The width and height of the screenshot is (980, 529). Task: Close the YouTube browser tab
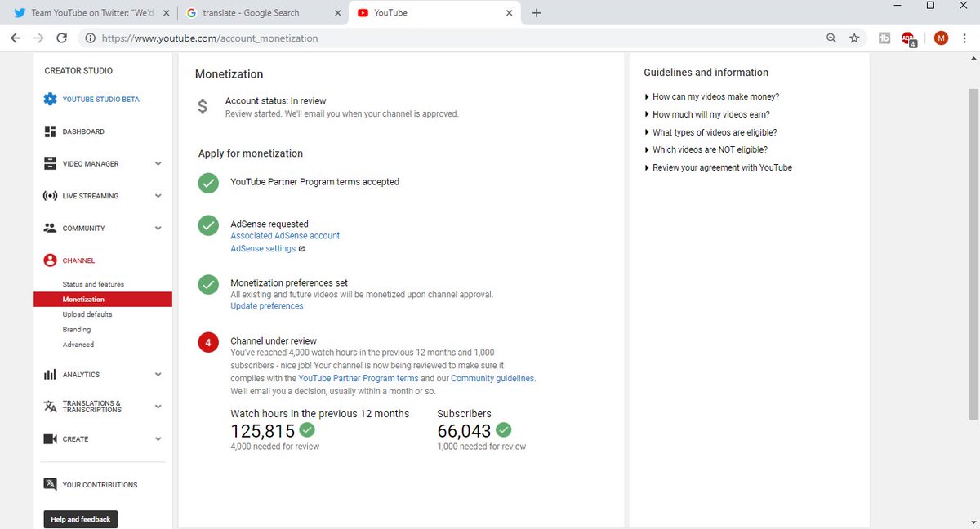[x=510, y=13]
